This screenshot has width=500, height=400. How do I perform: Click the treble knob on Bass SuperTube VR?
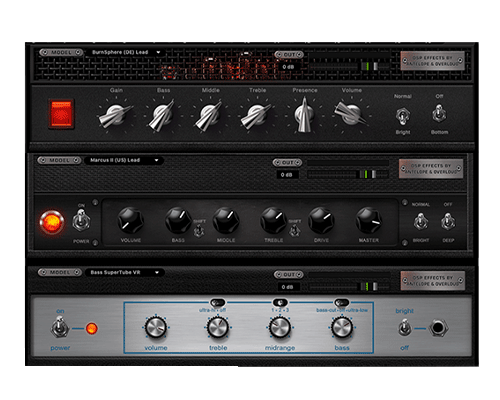218,327
